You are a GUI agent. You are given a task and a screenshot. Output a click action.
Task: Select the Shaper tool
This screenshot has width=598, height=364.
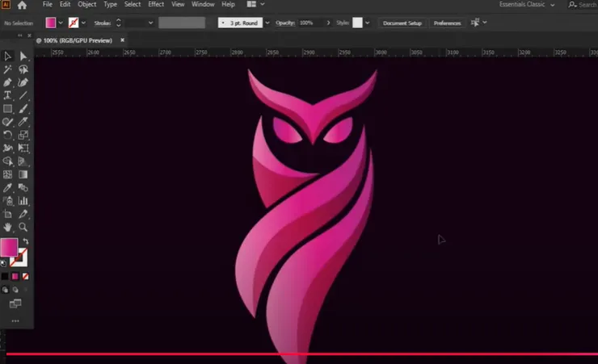pyautogui.click(x=7, y=122)
